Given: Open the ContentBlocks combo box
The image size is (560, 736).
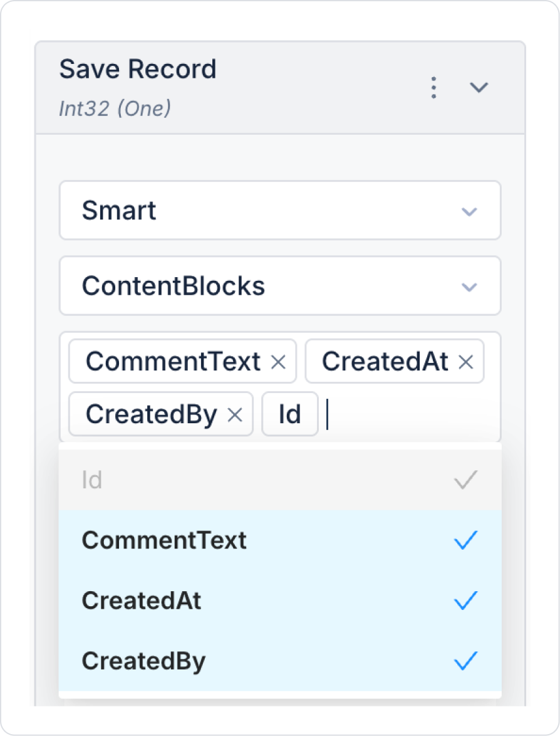Looking at the screenshot, I should tap(269, 287).
